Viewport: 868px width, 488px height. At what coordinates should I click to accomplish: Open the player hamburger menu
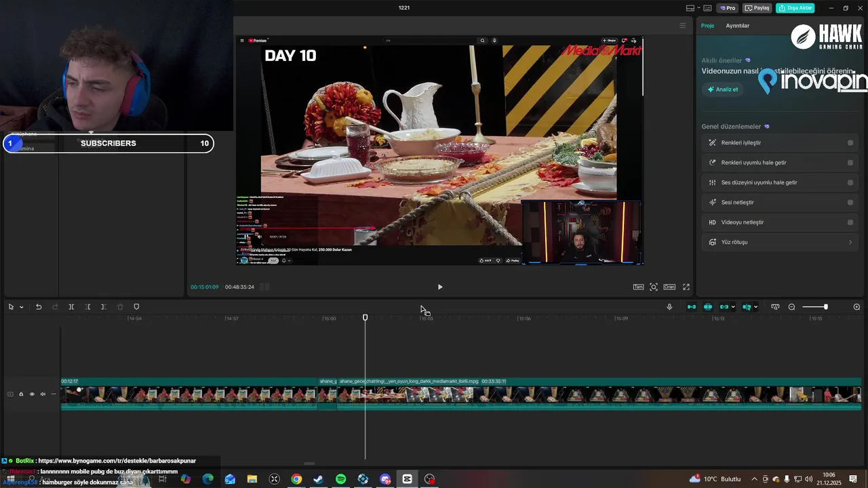[683, 26]
